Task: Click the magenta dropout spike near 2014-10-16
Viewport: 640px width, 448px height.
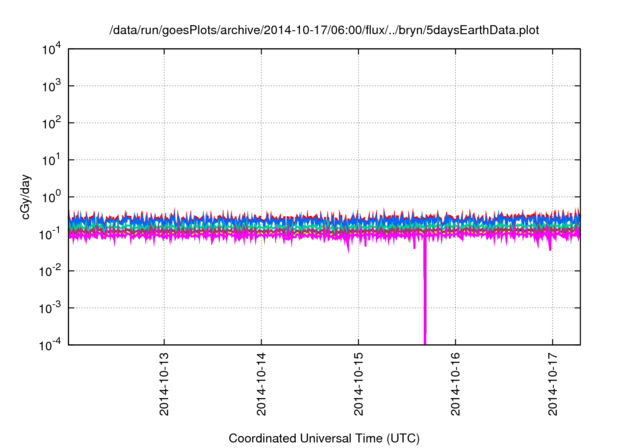Action: [425, 292]
